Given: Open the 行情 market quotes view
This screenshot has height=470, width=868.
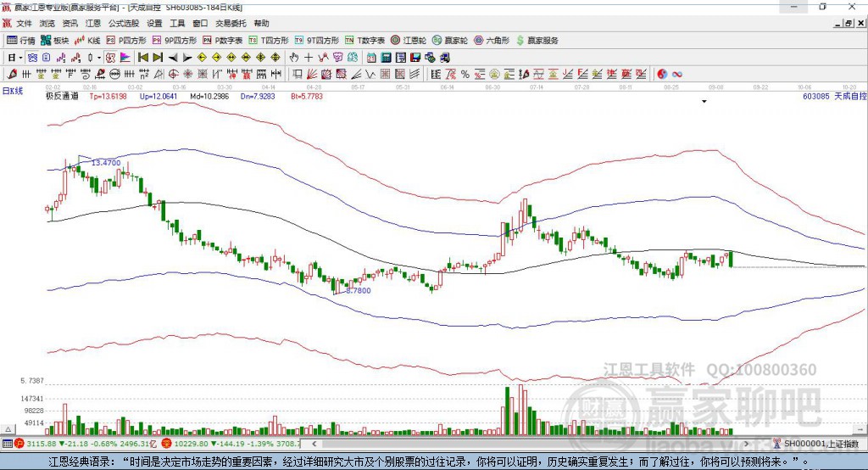Looking at the screenshot, I should click(x=21, y=41).
